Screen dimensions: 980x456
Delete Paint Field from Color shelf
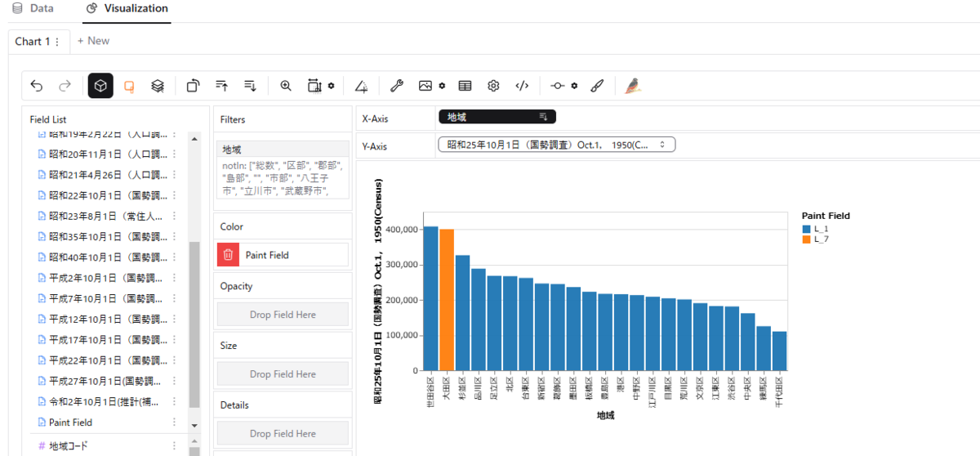click(228, 255)
